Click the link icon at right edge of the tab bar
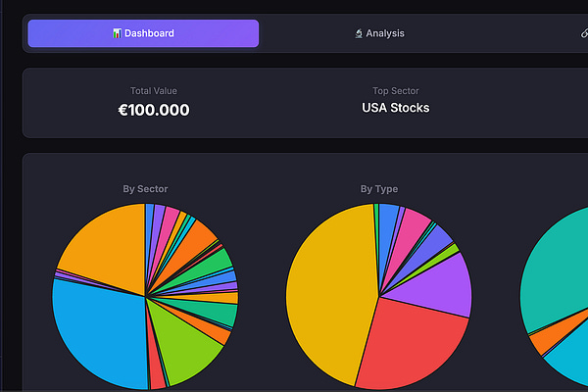Viewport: 588px width, 392px height. pyautogui.click(x=584, y=33)
